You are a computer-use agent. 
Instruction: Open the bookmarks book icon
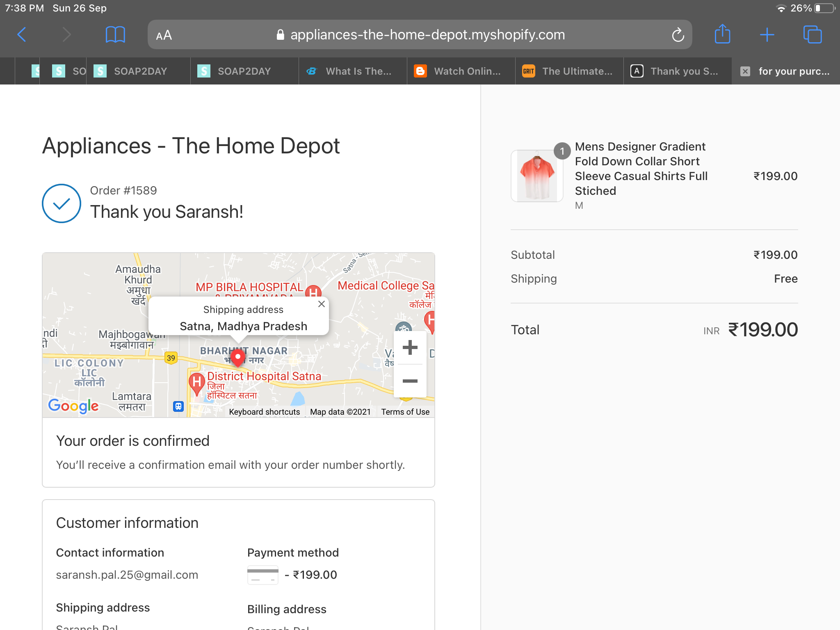point(115,34)
